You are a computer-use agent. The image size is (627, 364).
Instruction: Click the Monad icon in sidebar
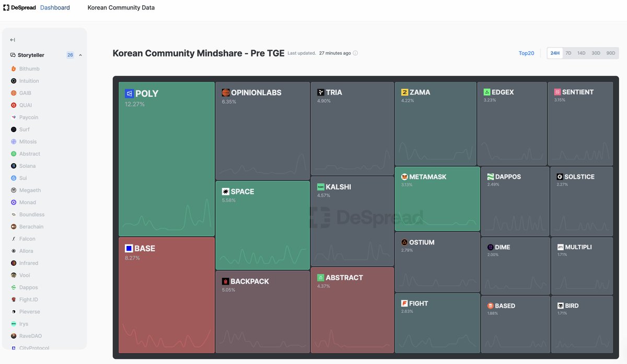pyautogui.click(x=14, y=202)
